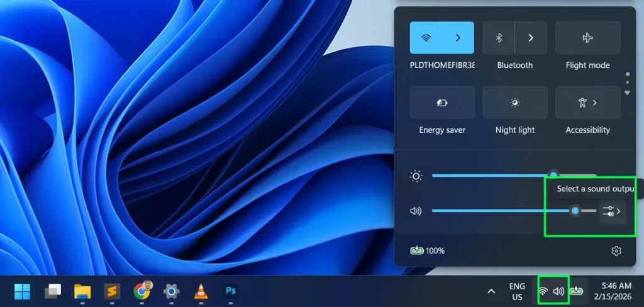Click the Accessibility label text
The height and width of the screenshot is (307, 644).
588,130
